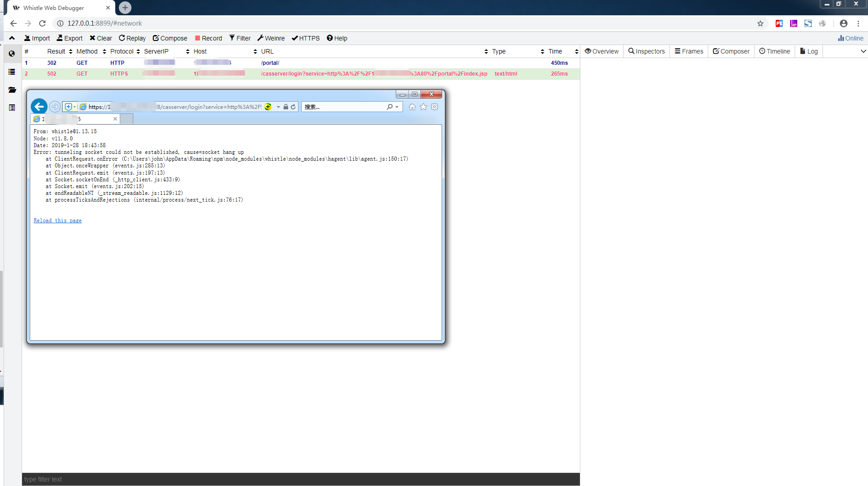Click the Reload this page link
Viewport: 868px width, 486px height.
click(x=58, y=220)
